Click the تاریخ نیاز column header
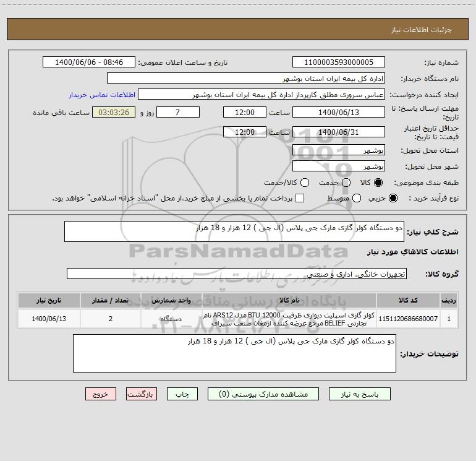Image resolution: width=476 pixels, height=461 pixels. (49, 301)
